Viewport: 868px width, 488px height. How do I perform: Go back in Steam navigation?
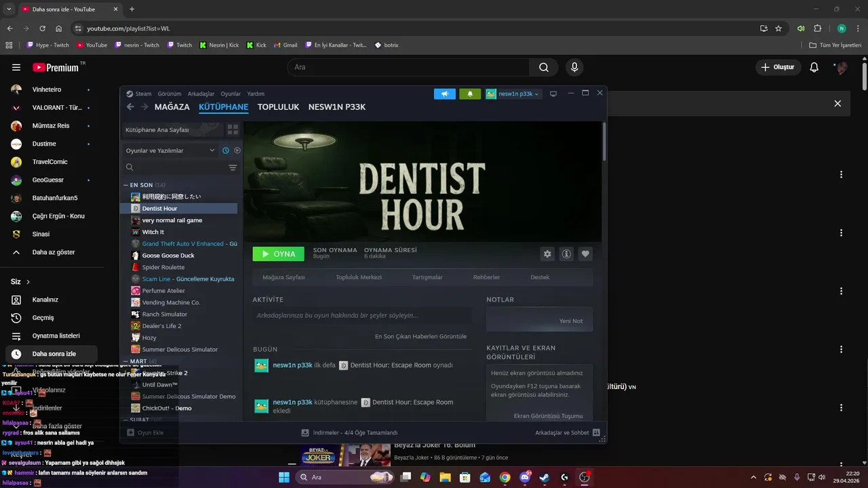pyautogui.click(x=130, y=107)
